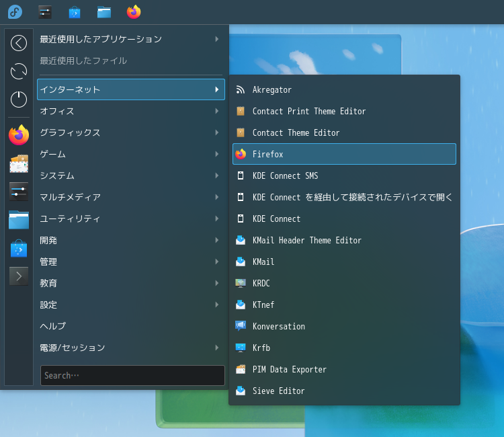Open the ヘルプ menu entry

click(131, 326)
